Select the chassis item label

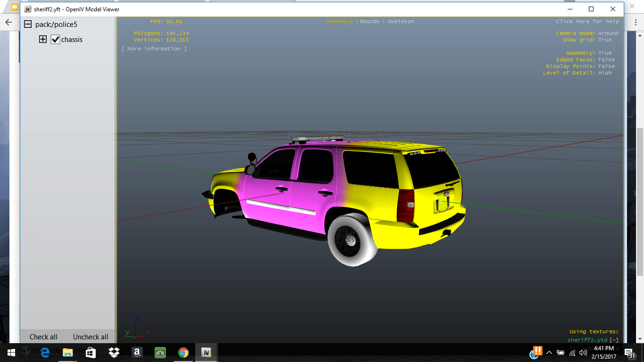72,40
